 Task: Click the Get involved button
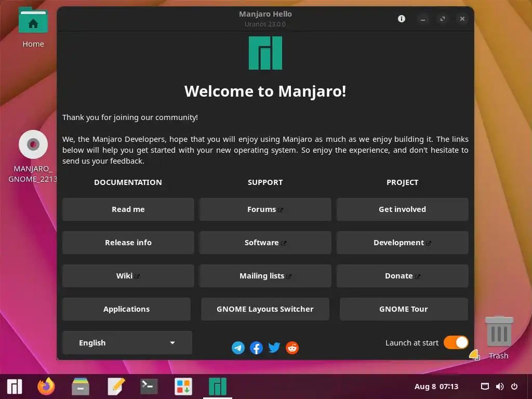pos(403,209)
